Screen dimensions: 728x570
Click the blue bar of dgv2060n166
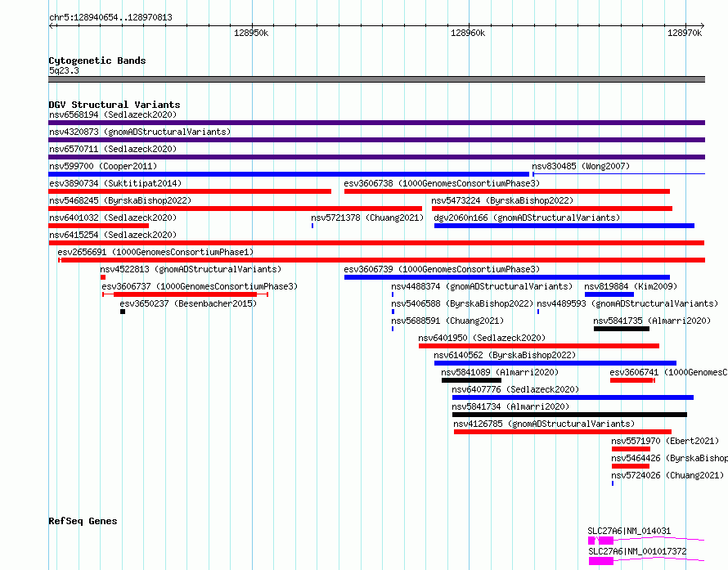564,226
